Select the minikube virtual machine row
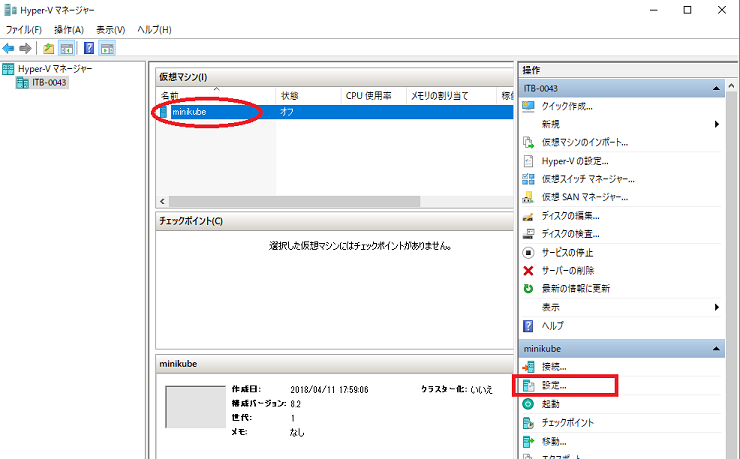This screenshot has height=459, width=740. click(x=335, y=112)
